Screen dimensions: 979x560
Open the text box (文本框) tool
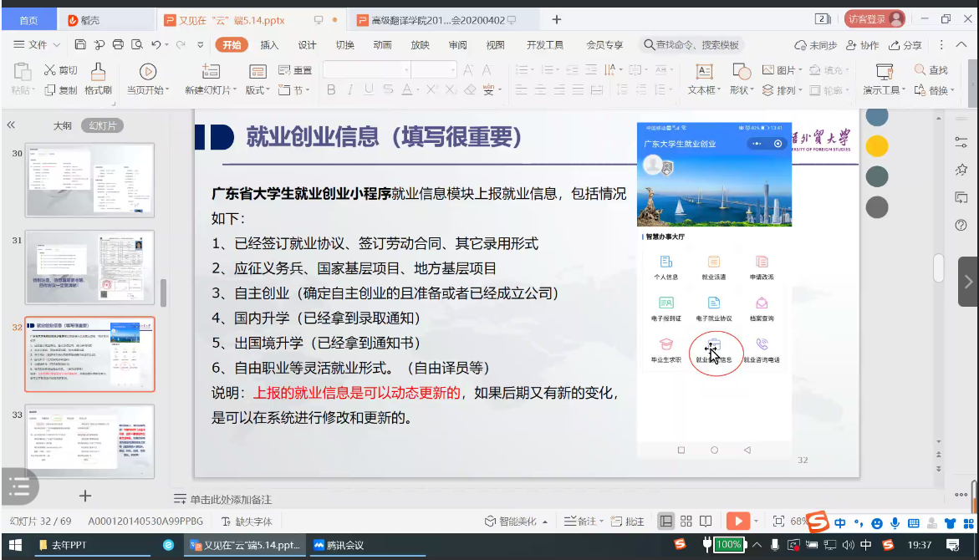click(x=704, y=73)
